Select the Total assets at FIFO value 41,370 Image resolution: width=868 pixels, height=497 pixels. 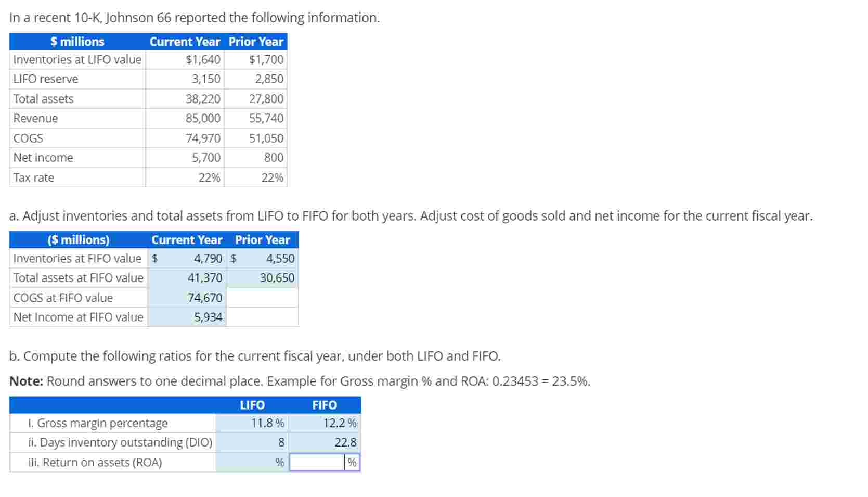pyautogui.click(x=205, y=278)
